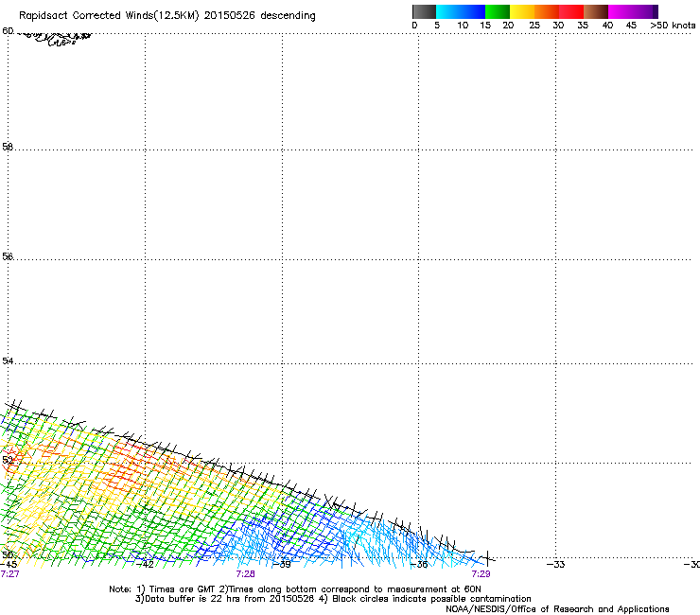Click the '54' latitude axis label

coord(8,360)
